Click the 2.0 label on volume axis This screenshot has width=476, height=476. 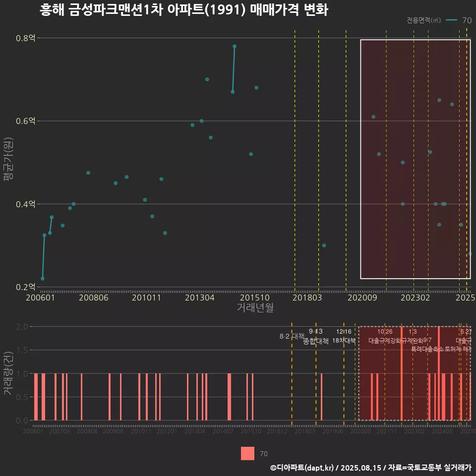(x=22, y=327)
